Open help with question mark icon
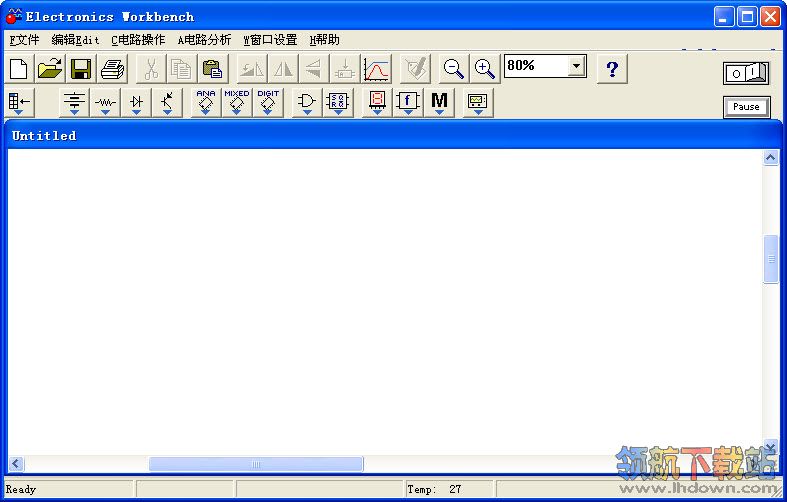The width and height of the screenshot is (787, 502). tap(612, 69)
